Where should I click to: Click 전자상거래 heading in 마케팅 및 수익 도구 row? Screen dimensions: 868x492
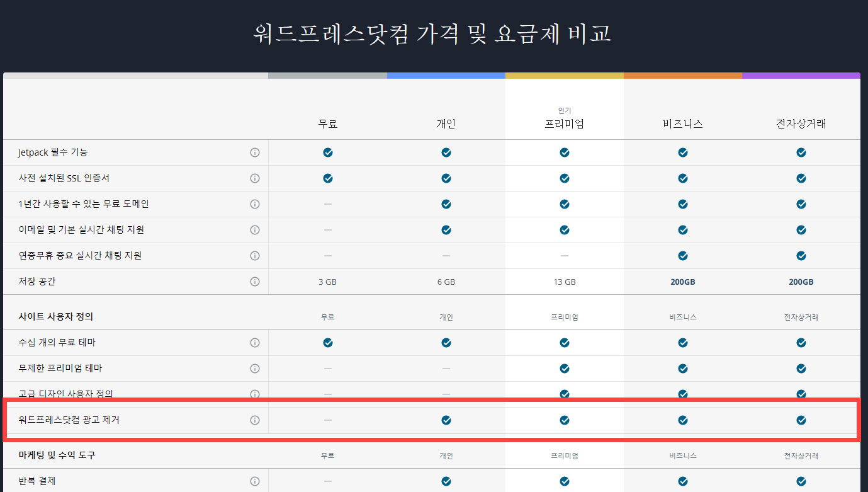(801, 455)
